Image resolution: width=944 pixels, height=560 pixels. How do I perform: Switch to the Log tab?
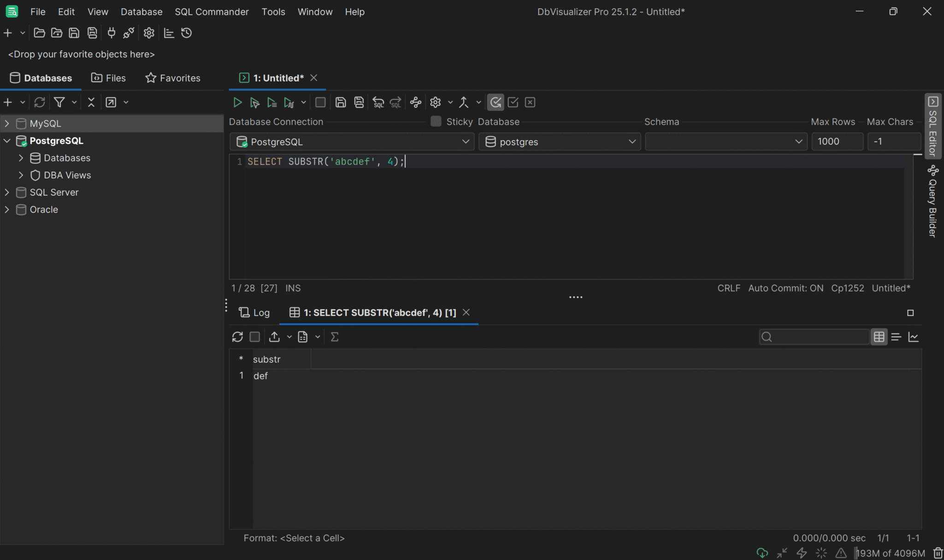pos(254,312)
